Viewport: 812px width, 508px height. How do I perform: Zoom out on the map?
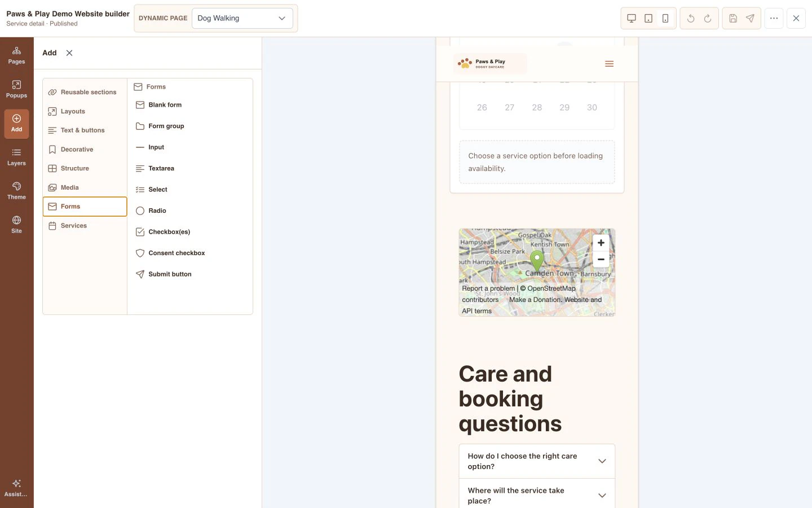(x=601, y=259)
